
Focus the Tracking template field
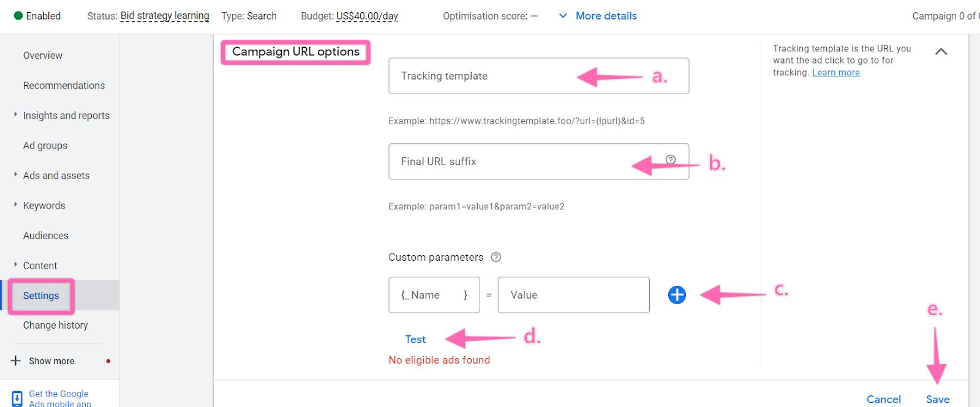539,76
